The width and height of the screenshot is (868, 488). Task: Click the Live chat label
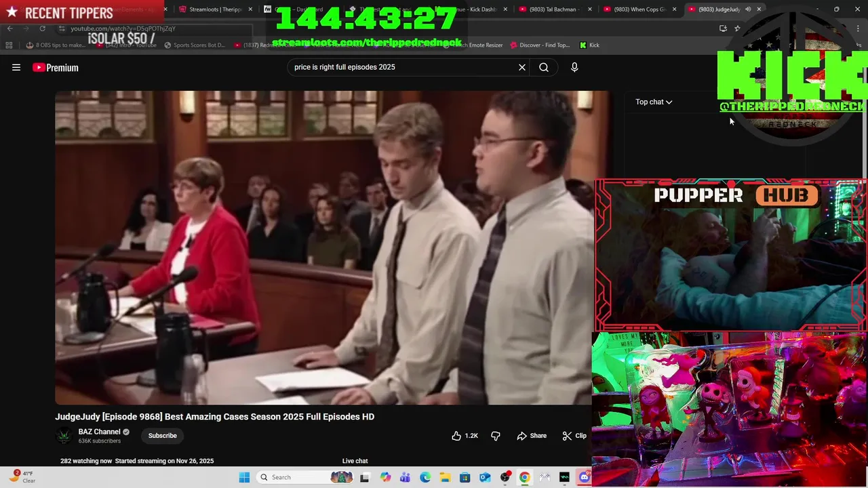tap(355, 461)
